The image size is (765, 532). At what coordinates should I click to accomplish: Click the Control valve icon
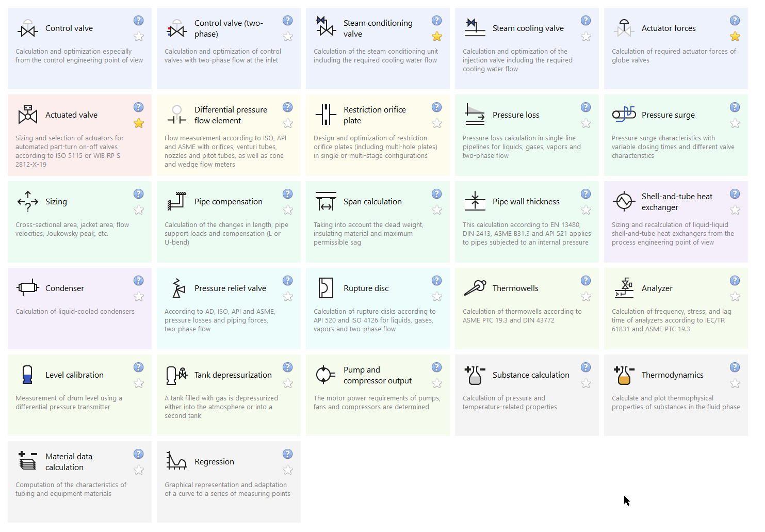coord(28,29)
